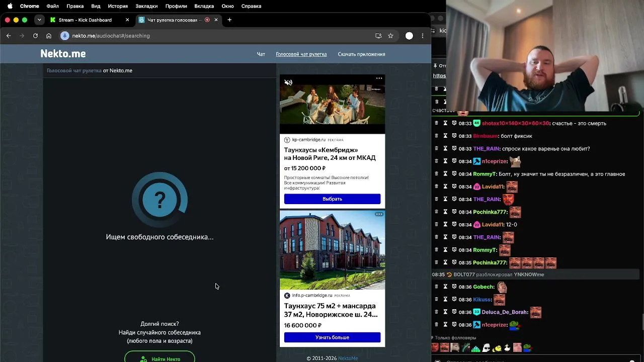This screenshot has height=362, width=644.
Task: Open the История menu
Action: click(x=118, y=6)
